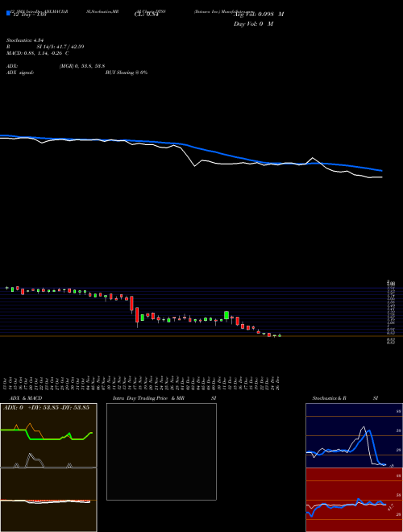Click the 'ADX signal:' label
The width and height of the screenshot is (403, 532).
coord(19,73)
